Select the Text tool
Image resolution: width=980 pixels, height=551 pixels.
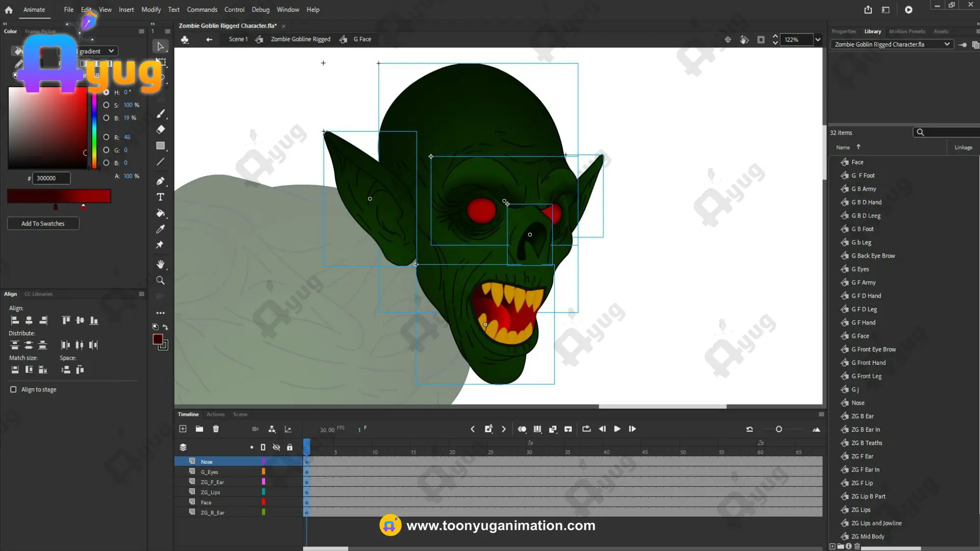[x=160, y=197]
